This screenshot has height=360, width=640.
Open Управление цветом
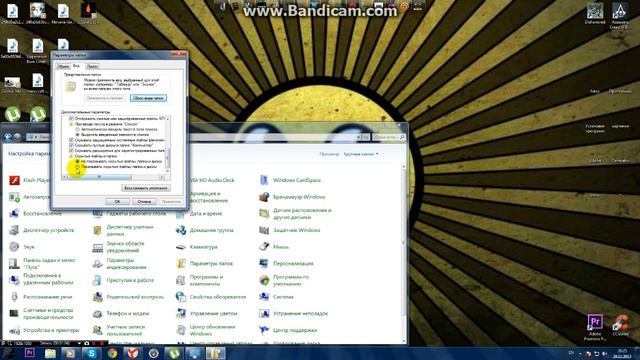tap(207, 313)
